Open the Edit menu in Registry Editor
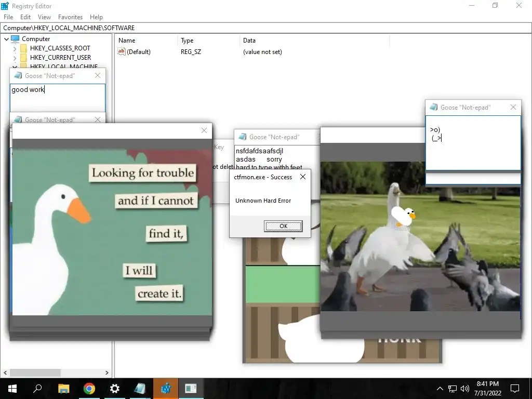Image resolution: width=532 pixels, height=399 pixels. (x=25, y=17)
